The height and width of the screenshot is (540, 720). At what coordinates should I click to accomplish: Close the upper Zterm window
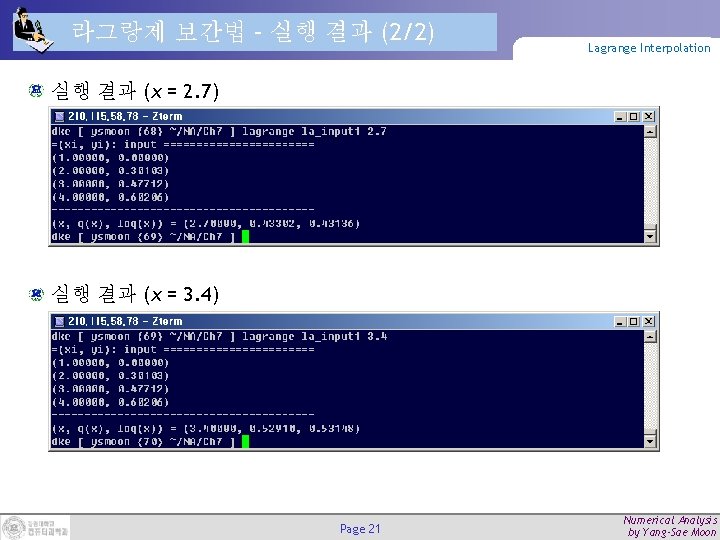click(648, 117)
